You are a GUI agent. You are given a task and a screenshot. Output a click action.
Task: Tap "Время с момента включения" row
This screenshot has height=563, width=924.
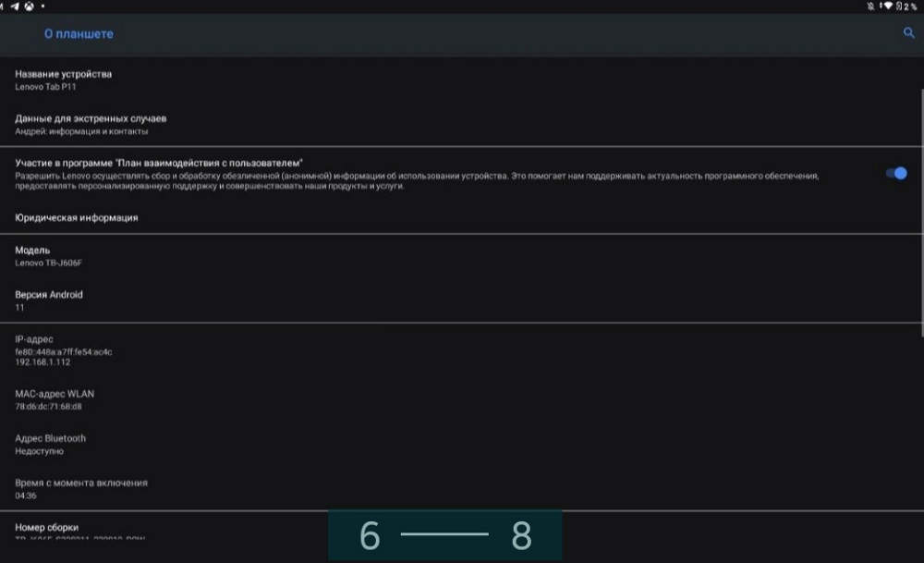(80, 488)
